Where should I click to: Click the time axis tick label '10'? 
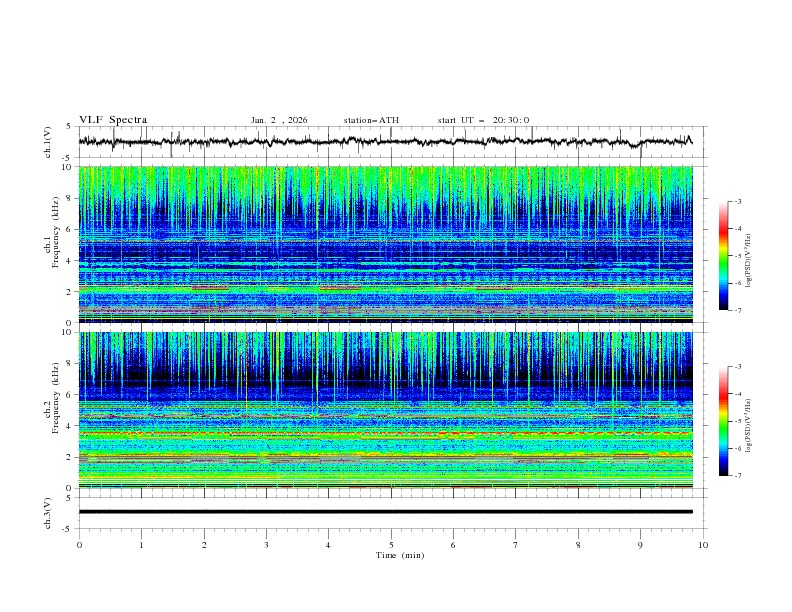pos(703,545)
